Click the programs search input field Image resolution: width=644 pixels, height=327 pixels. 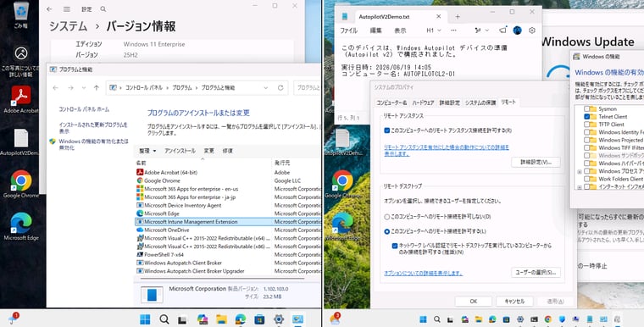click(x=308, y=88)
